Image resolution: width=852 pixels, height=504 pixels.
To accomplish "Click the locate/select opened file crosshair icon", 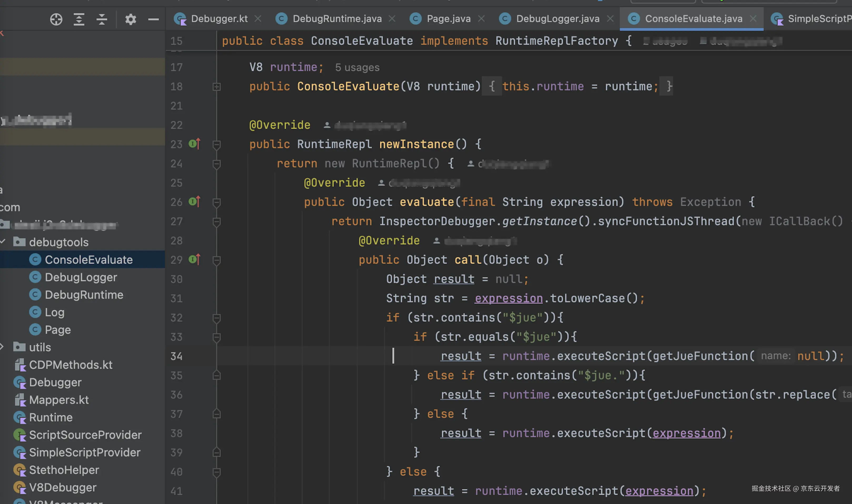I will point(56,19).
